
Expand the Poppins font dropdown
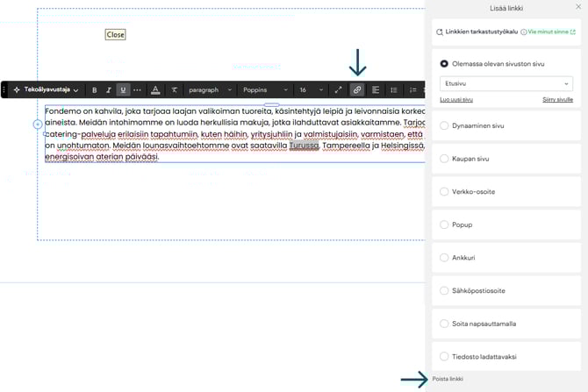pyautogui.click(x=265, y=90)
